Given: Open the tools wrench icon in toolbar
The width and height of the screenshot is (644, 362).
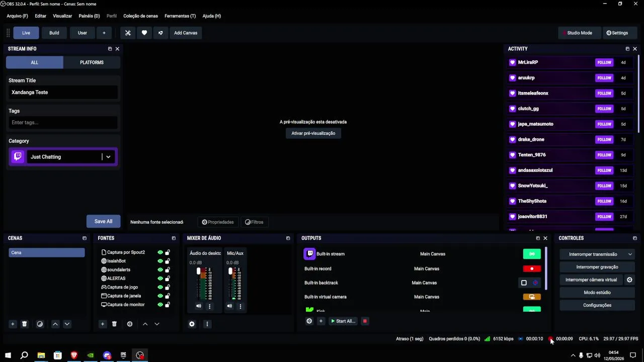Looking at the screenshot, I should pyautogui.click(x=128, y=33).
